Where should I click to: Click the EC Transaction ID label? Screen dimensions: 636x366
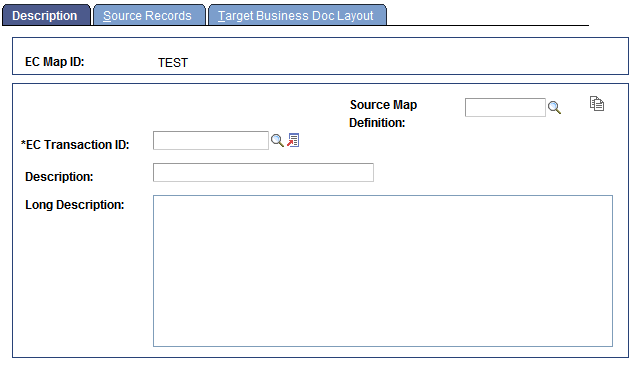point(75,145)
